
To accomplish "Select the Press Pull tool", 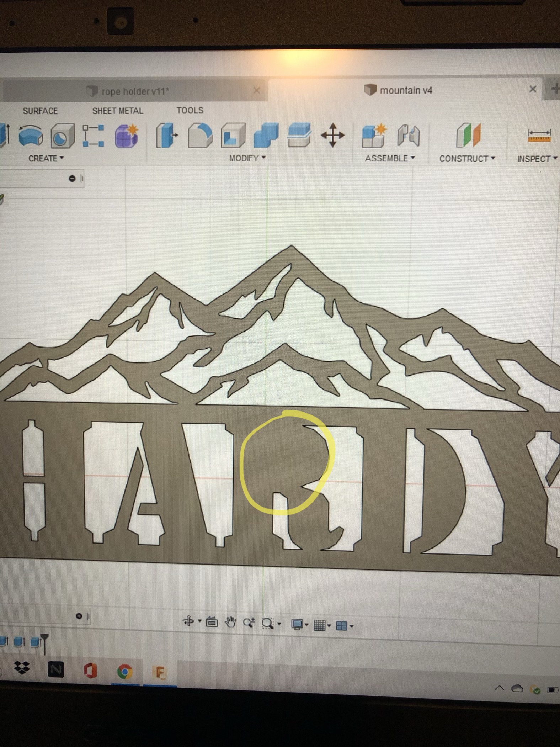I will coord(166,136).
